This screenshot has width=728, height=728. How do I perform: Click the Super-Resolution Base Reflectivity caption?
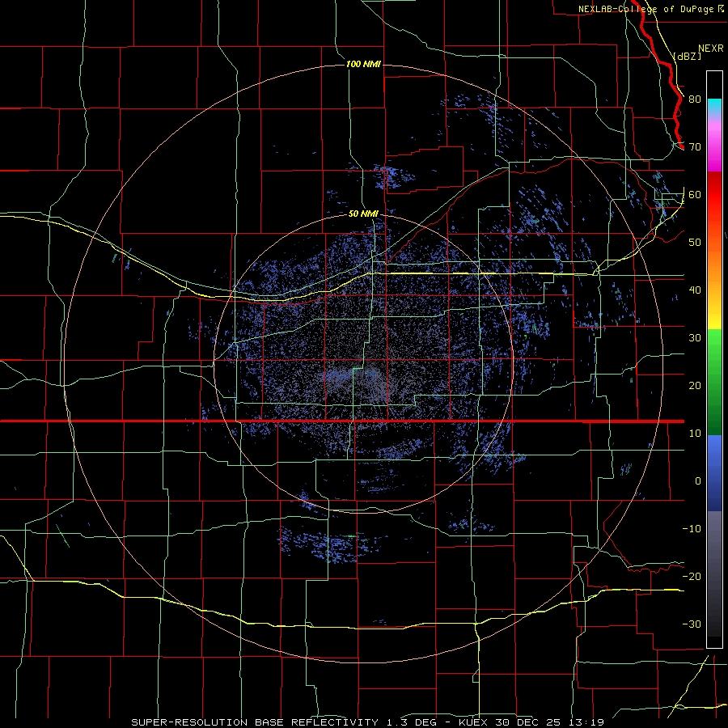point(368,722)
